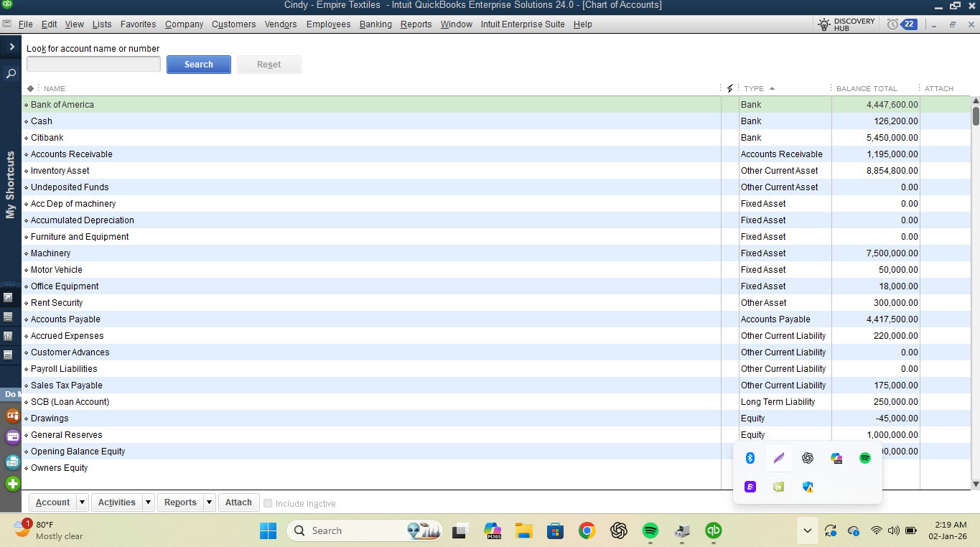This screenshot has height=547, width=980.
Task: Collapse the hidden tray icons chevron
Action: click(808, 530)
